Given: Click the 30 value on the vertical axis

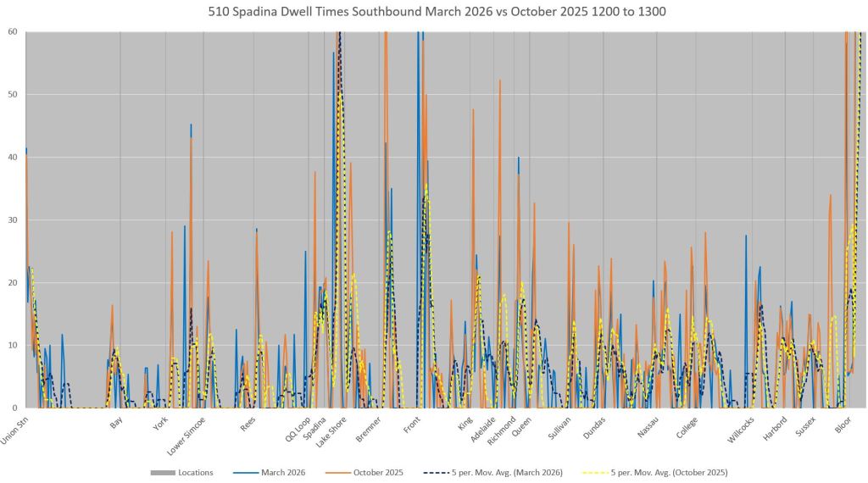Looking at the screenshot, I should 12,220.
